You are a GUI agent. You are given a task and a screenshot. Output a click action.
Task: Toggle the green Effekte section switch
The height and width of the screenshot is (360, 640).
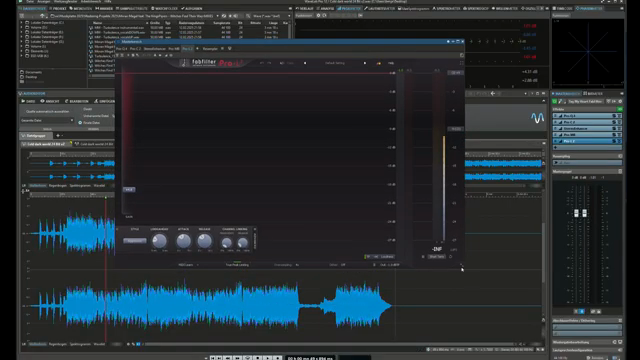(620, 109)
